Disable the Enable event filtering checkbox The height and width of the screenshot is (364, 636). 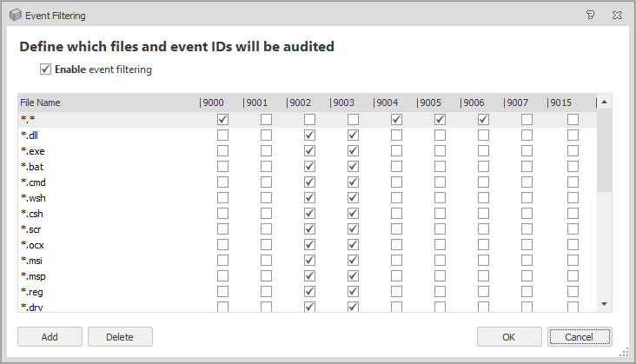[x=46, y=69]
